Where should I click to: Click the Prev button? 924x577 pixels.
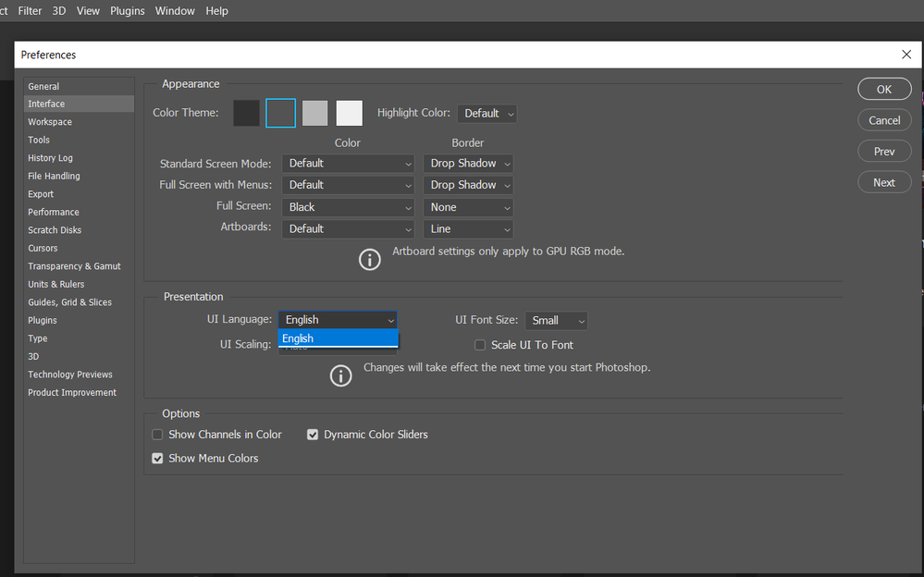tap(884, 152)
